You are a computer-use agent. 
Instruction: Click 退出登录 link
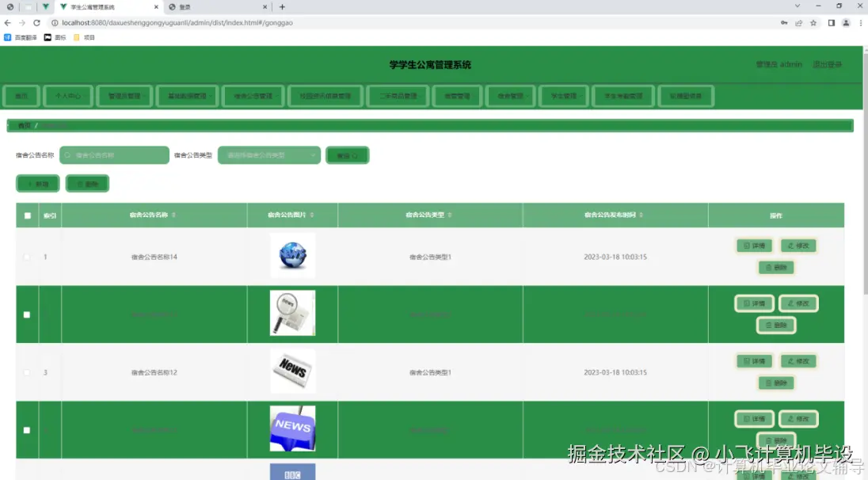click(827, 65)
